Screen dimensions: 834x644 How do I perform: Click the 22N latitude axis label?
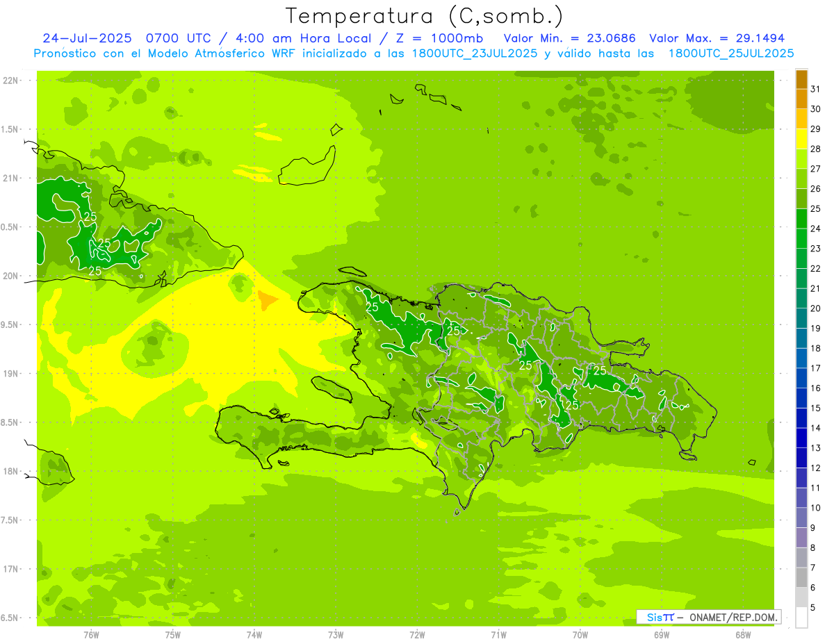point(12,81)
